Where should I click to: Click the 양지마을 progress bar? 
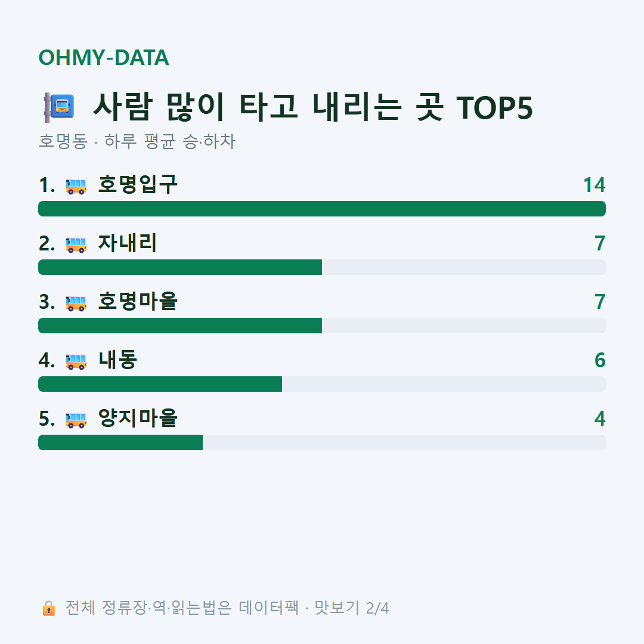pos(322,442)
